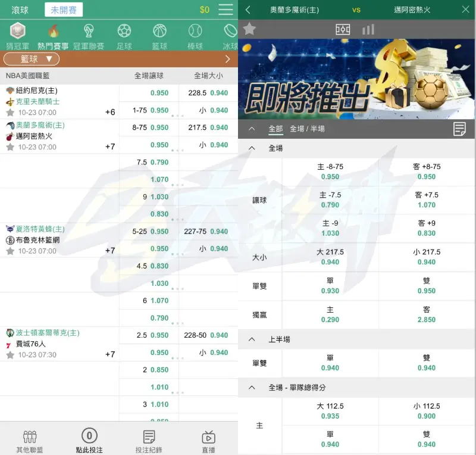Screen dimensions: 476x455
Task: Switch to the 滾球 tab
Action: [20, 10]
